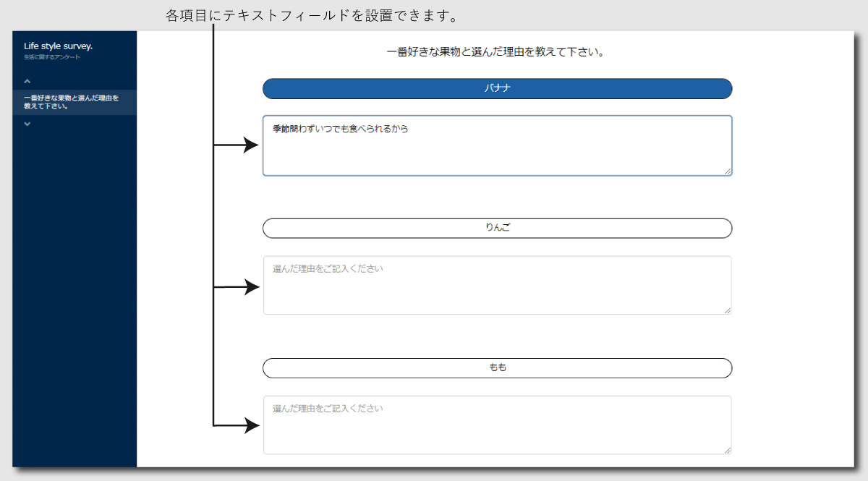This screenshot has width=868, height=481.
Task: Click the arrow pointing to the バナナ text field
Action: tap(250, 145)
